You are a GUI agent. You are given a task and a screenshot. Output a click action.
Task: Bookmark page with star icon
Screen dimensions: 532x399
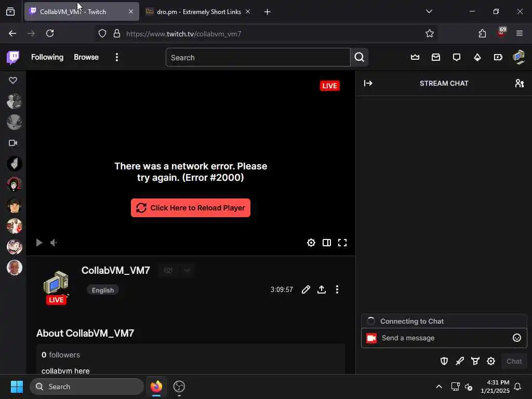[430, 33]
